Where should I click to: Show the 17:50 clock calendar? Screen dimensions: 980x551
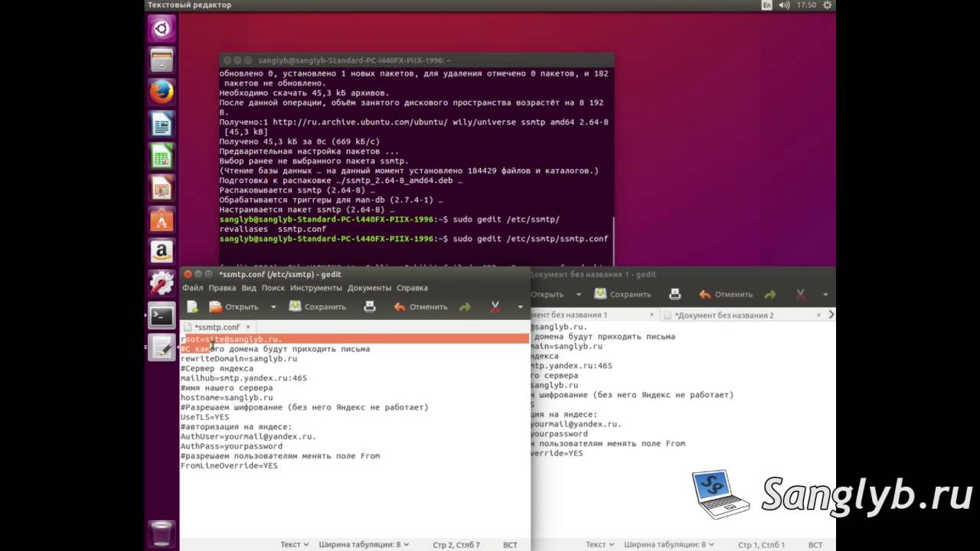tap(806, 5)
